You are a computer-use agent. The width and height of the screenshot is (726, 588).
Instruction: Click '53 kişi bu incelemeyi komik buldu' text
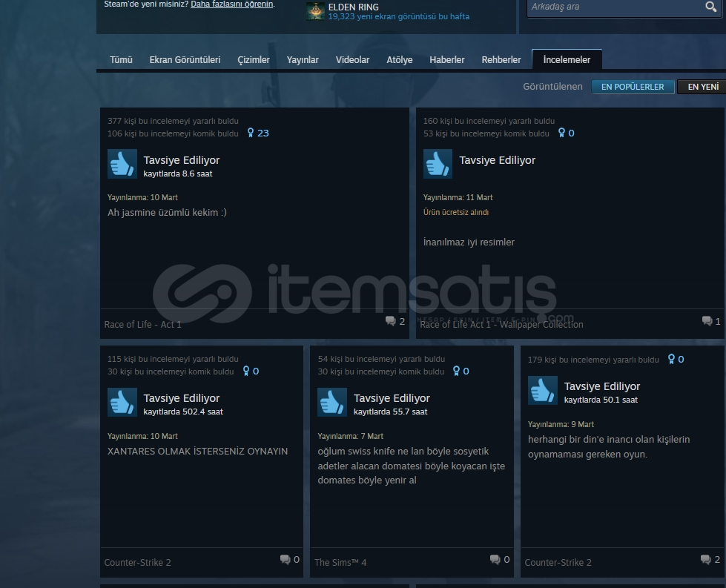click(x=486, y=133)
